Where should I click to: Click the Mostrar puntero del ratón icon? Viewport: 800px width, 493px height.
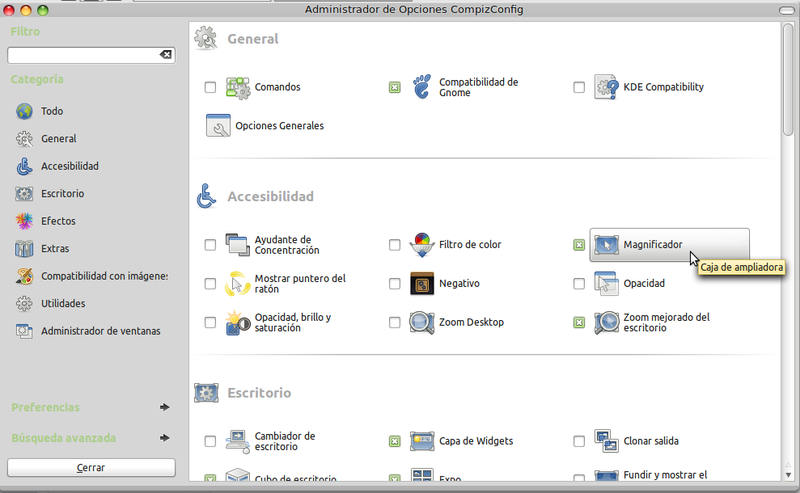238,284
